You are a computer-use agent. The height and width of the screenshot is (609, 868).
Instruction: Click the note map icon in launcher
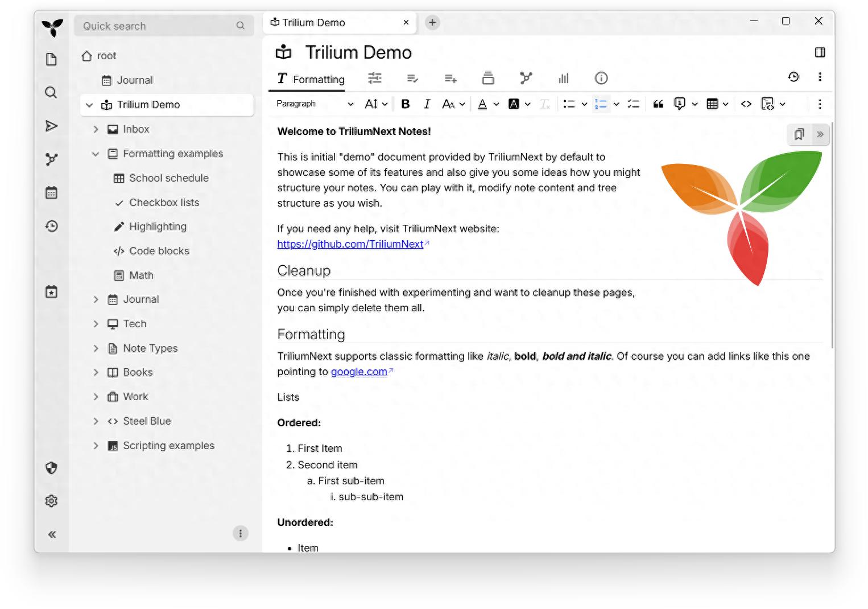51,159
